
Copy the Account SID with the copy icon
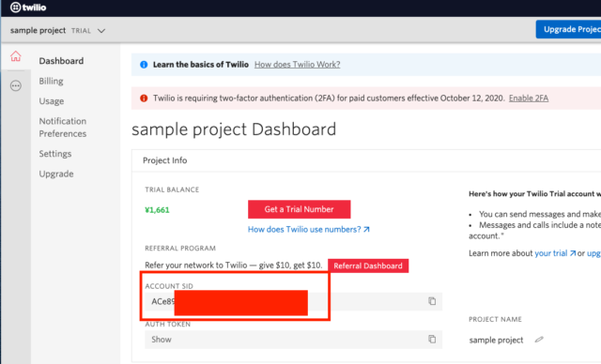[432, 301]
